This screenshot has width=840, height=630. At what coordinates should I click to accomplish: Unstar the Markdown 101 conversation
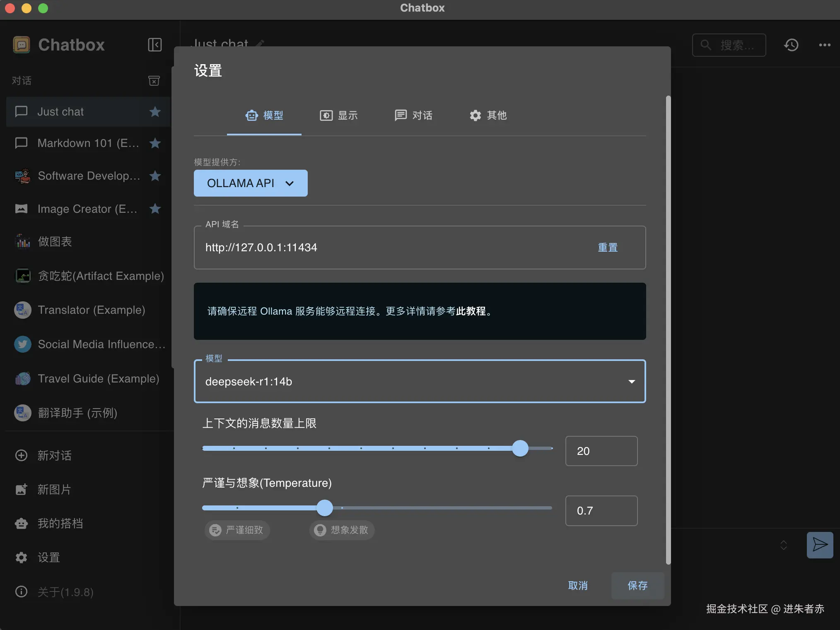(155, 143)
